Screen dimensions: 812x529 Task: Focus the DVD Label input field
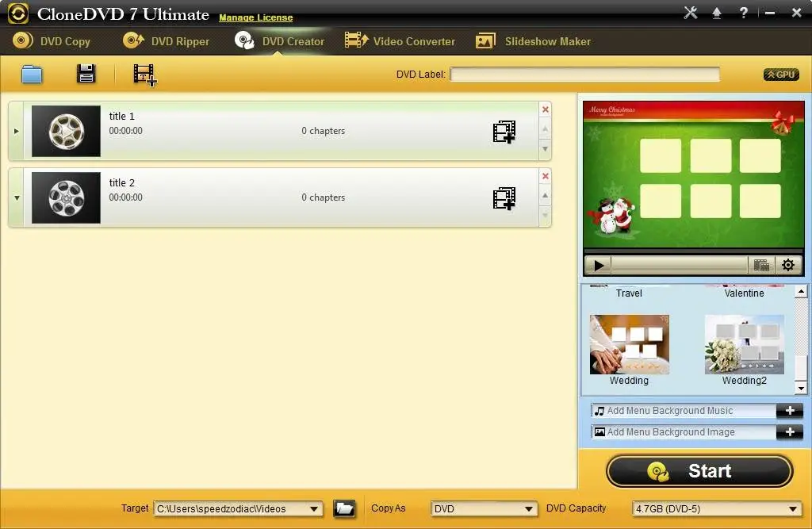point(584,74)
